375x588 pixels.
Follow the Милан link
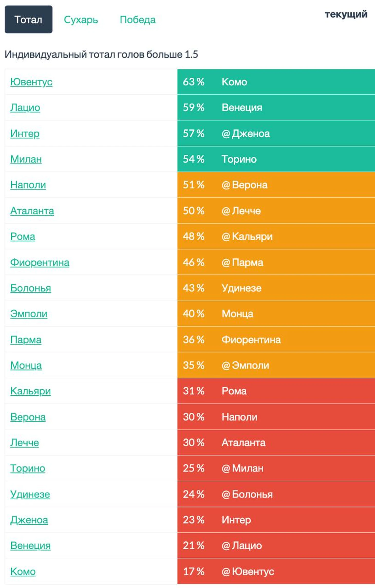pyautogui.click(x=26, y=159)
